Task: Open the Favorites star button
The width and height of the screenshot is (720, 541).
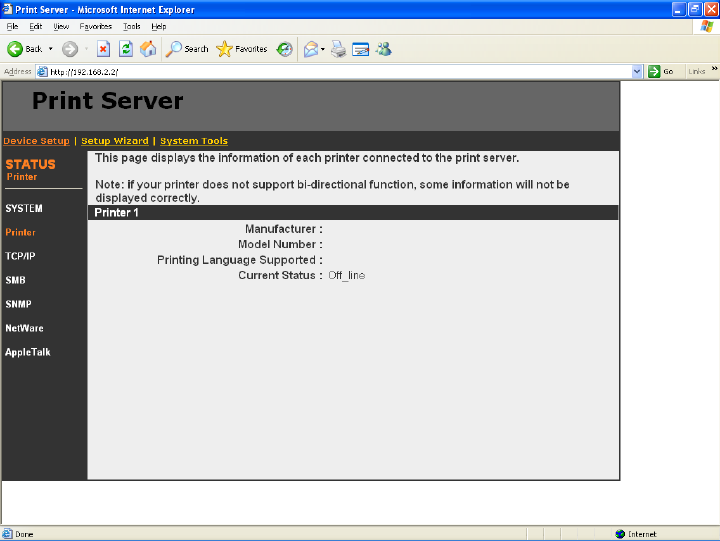Action: (x=242, y=49)
